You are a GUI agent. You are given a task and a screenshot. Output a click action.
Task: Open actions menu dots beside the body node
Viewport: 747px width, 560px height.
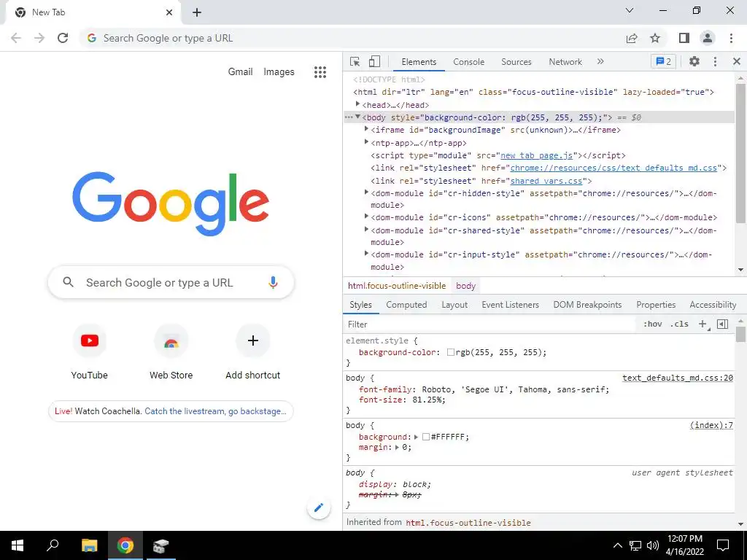(x=349, y=117)
